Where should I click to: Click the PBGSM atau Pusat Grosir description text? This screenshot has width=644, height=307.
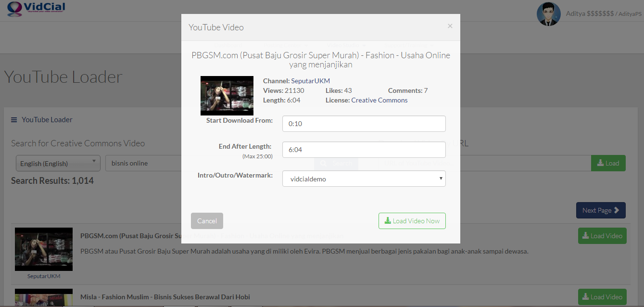pyautogui.click(x=304, y=251)
